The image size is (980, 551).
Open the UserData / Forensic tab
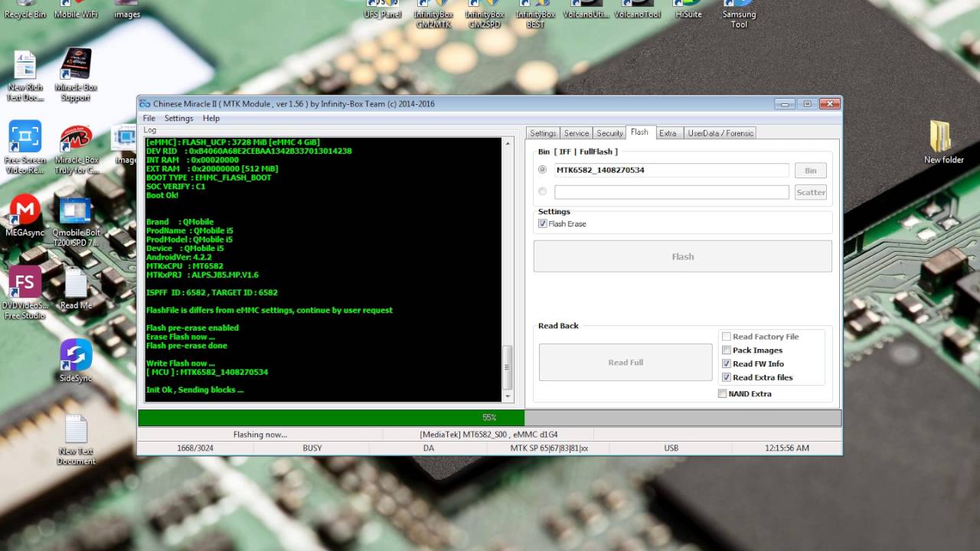720,133
